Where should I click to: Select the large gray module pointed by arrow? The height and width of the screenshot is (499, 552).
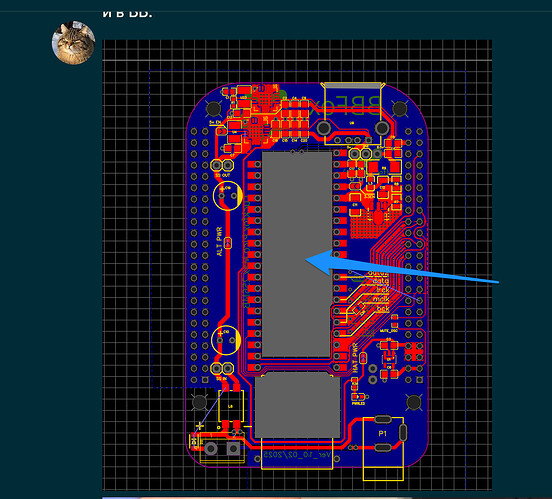[x=297, y=254]
